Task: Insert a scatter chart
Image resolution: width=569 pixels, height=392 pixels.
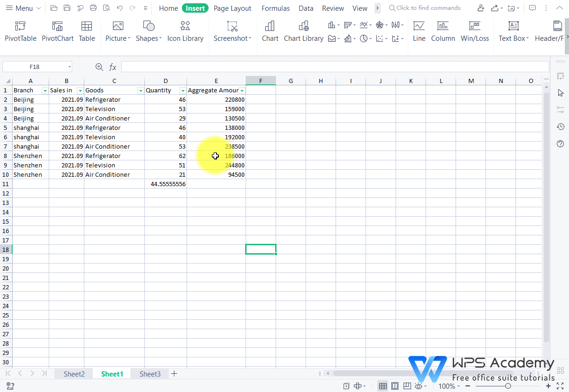Action: pos(380,38)
